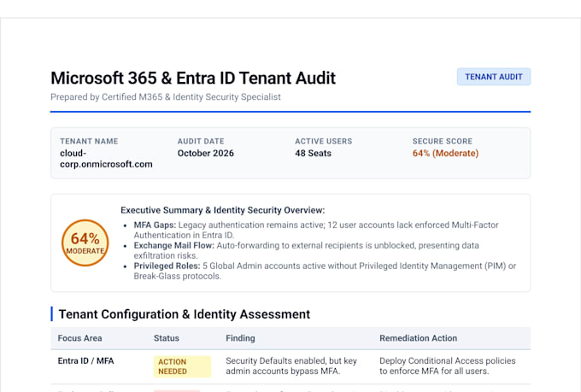
Task: Select the tenant name cloud-corp.onmicrosoft.com
Action: [106, 159]
